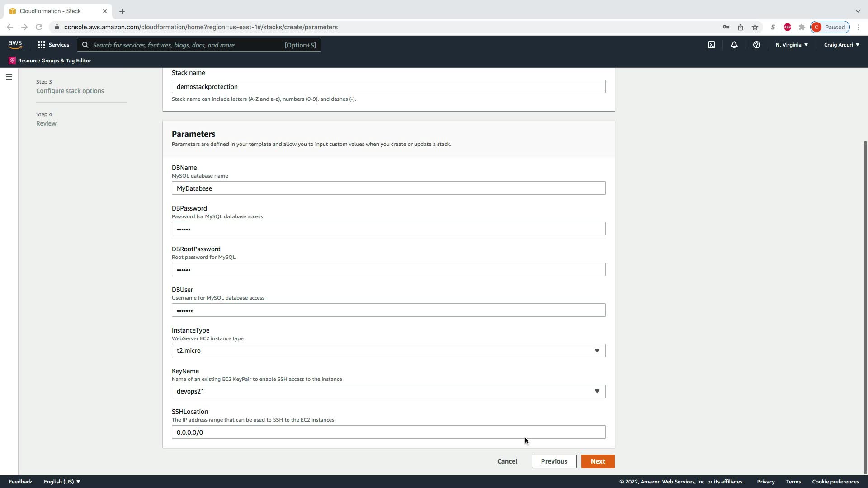Open AWS CloudShell icon in header
This screenshot has width=868, height=488.
(x=712, y=45)
